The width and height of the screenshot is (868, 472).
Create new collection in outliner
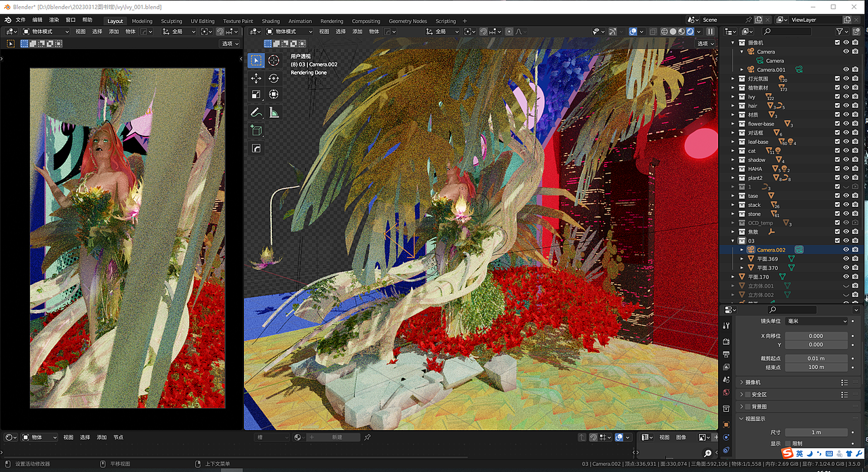pyautogui.click(x=855, y=31)
